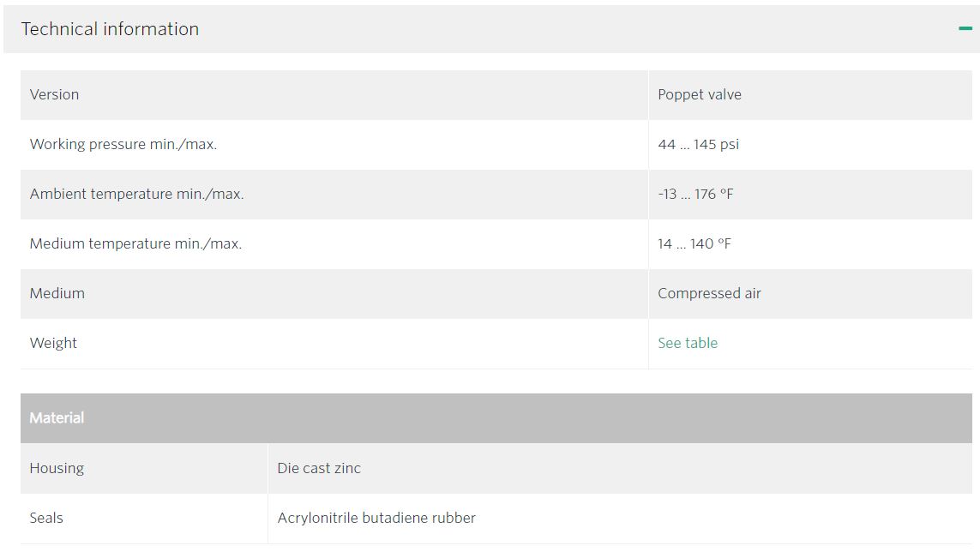The image size is (980, 552).
Task: Select Working pressure min./max. label
Action: point(123,144)
